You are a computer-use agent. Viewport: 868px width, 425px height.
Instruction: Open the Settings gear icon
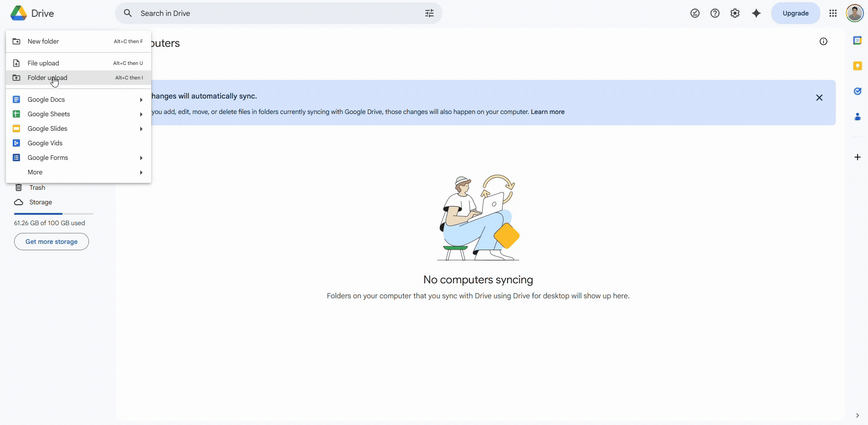(x=735, y=13)
